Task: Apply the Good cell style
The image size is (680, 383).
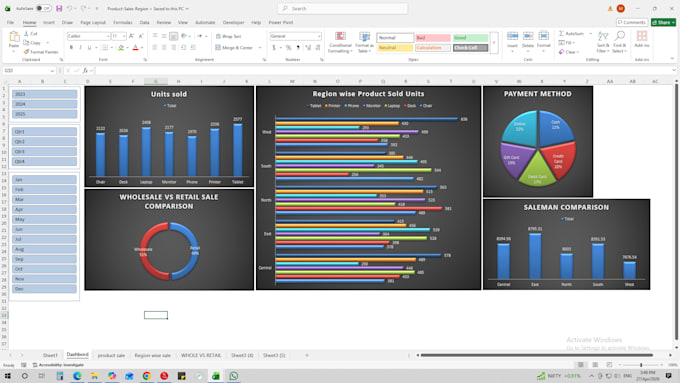Action: click(471, 38)
